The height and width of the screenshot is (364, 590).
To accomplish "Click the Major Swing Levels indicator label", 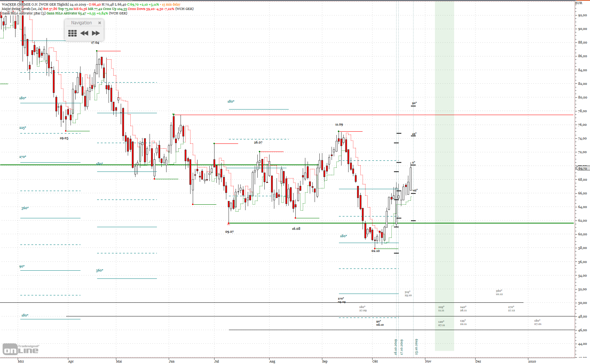I will (22, 9).
